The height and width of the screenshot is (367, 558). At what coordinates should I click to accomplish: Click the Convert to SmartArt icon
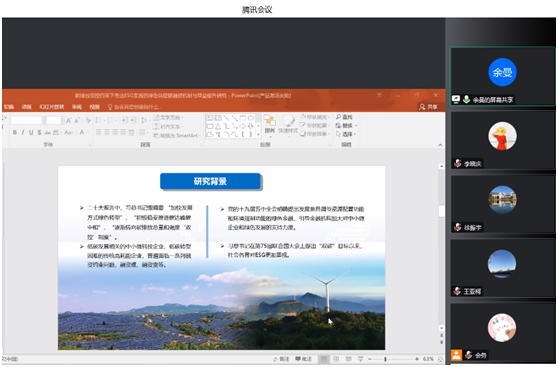point(156,136)
